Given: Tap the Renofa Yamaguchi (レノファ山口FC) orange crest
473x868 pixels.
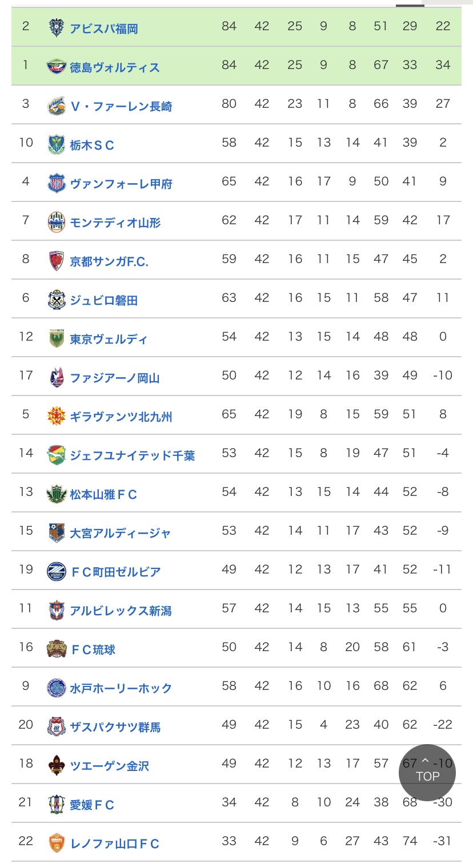Looking at the screenshot, I should 57,843.
